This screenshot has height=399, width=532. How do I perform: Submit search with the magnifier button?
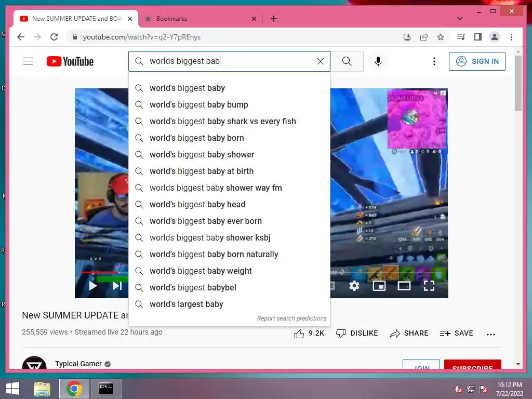[347, 61]
